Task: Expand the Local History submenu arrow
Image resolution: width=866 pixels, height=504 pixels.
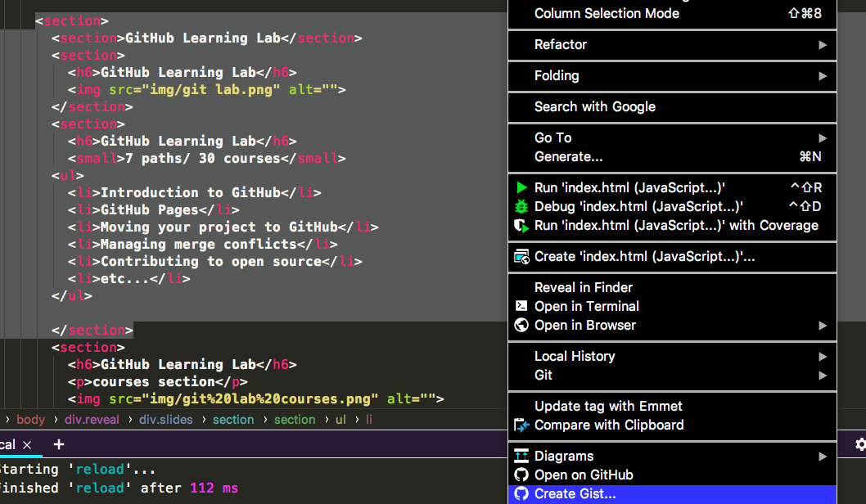Action: [823, 357]
